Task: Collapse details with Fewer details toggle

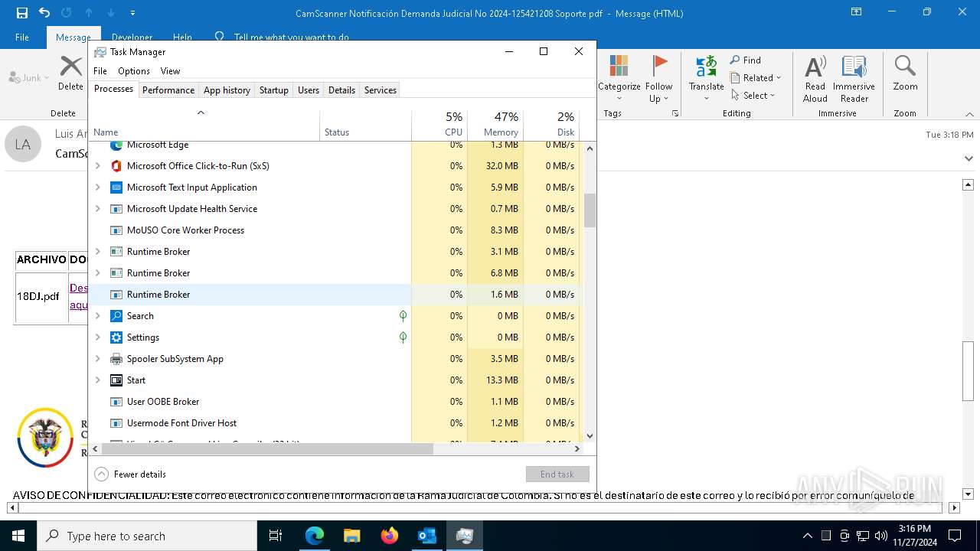Action: click(x=130, y=474)
